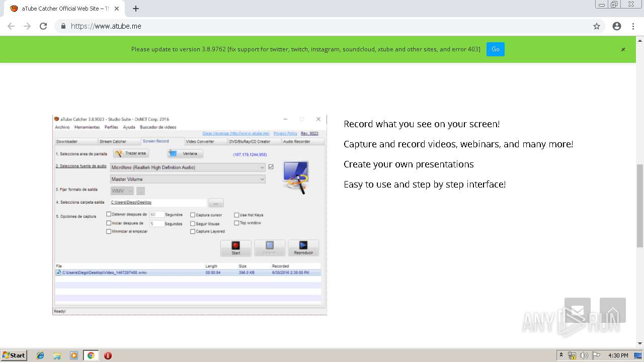Click the scrollbar down arrow

[640, 343]
